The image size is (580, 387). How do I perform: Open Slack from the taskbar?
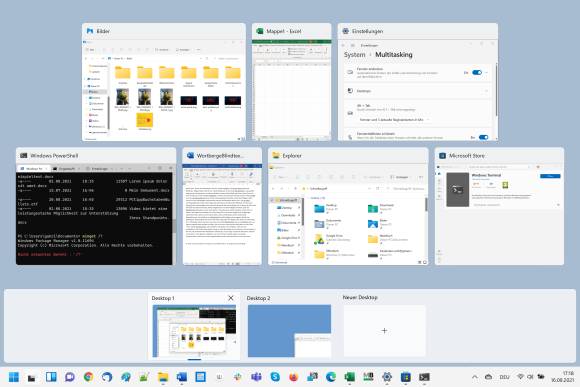[x=237, y=377]
